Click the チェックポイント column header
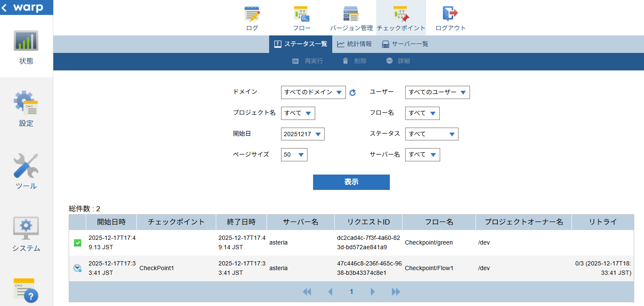The height and width of the screenshot is (306, 644). 176,222
